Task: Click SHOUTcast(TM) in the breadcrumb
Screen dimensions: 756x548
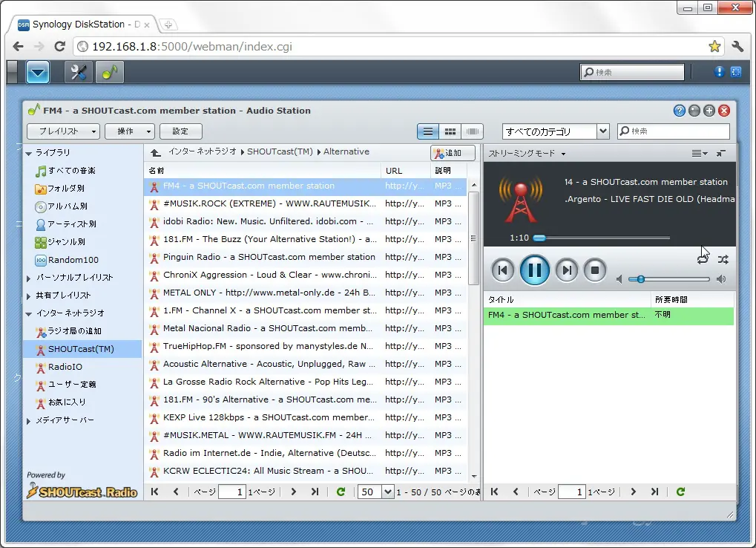Action: (x=280, y=152)
